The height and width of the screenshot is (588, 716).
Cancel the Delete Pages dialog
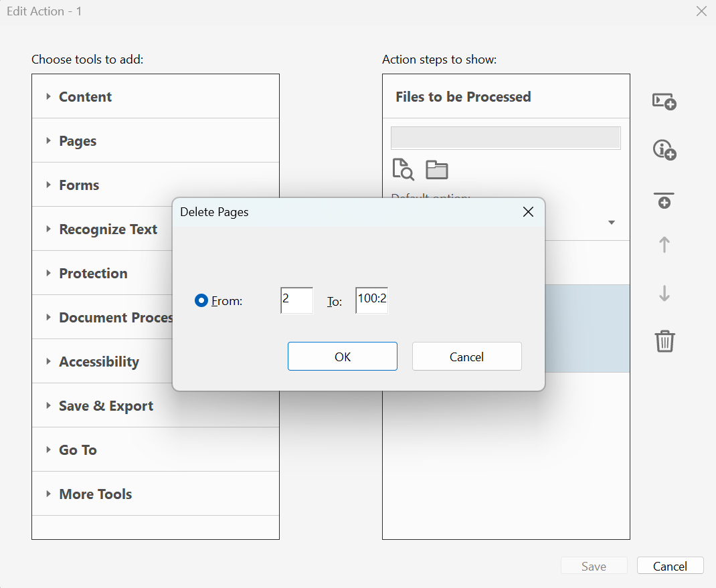(x=466, y=357)
